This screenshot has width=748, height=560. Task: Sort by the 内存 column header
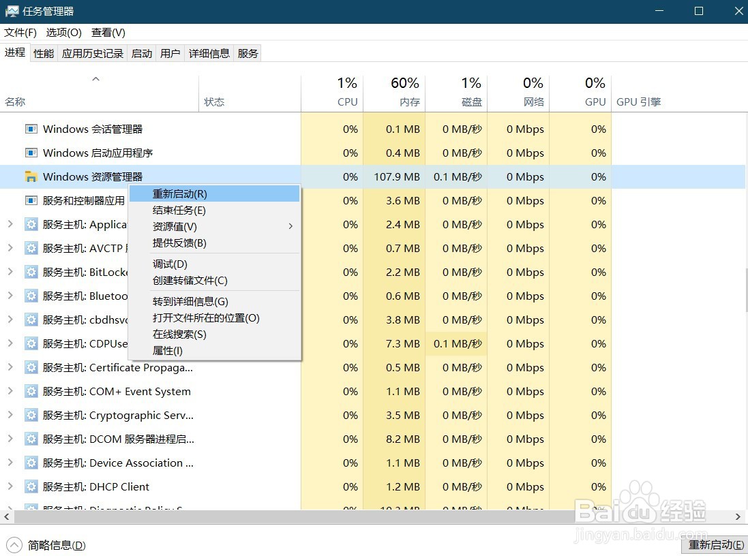(x=394, y=93)
